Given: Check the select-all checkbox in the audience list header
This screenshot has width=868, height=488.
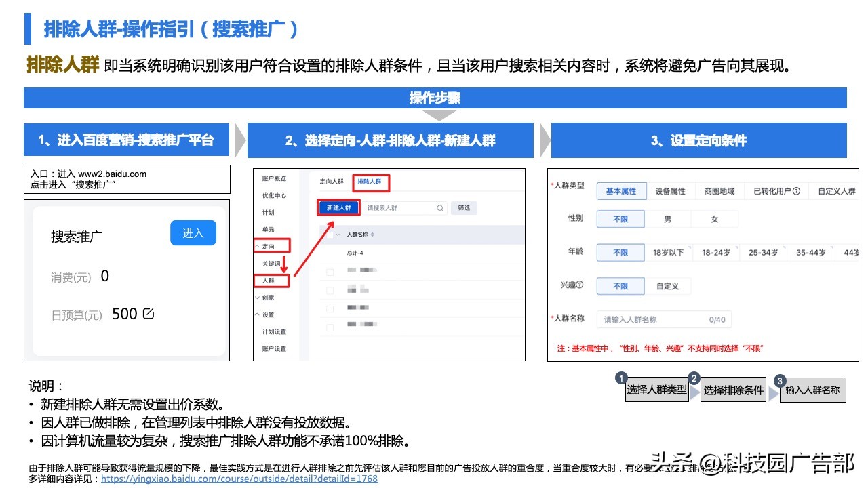Looking at the screenshot, I should [330, 235].
